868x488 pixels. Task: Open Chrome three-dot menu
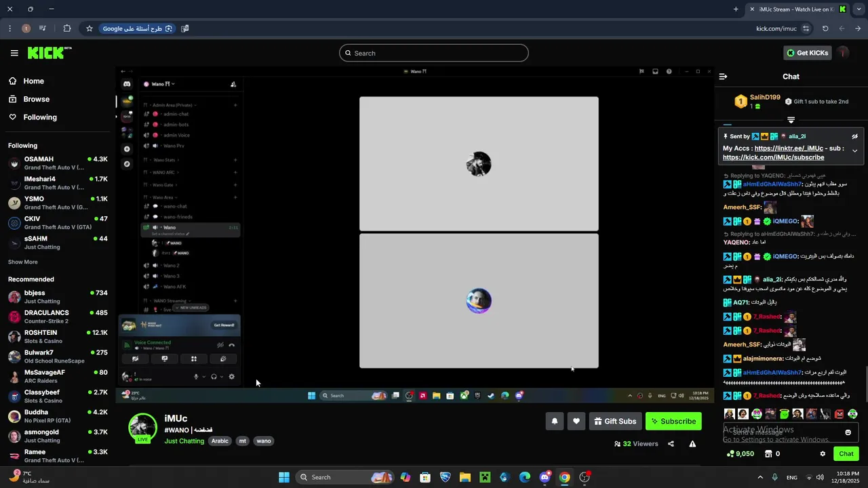pyautogui.click(x=9, y=28)
